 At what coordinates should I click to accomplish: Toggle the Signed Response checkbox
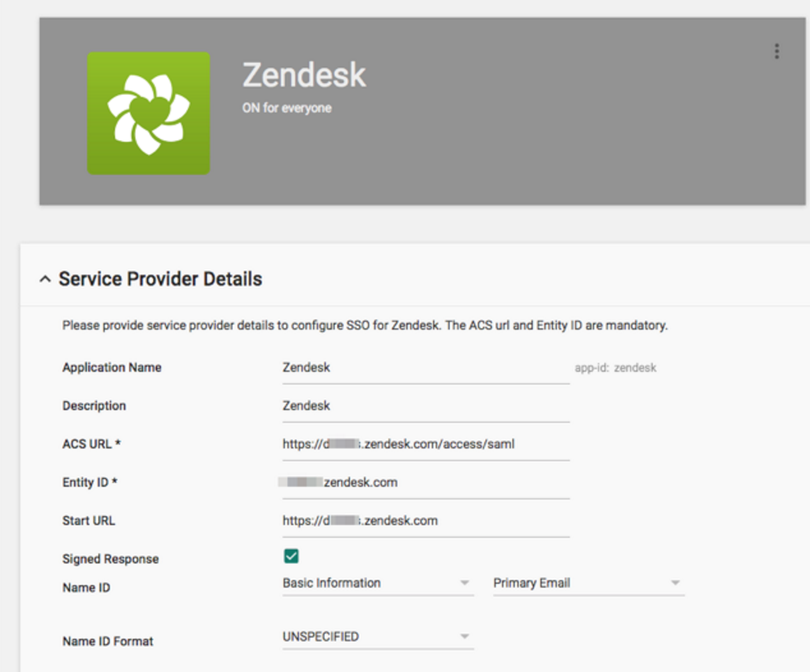click(x=291, y=556)
